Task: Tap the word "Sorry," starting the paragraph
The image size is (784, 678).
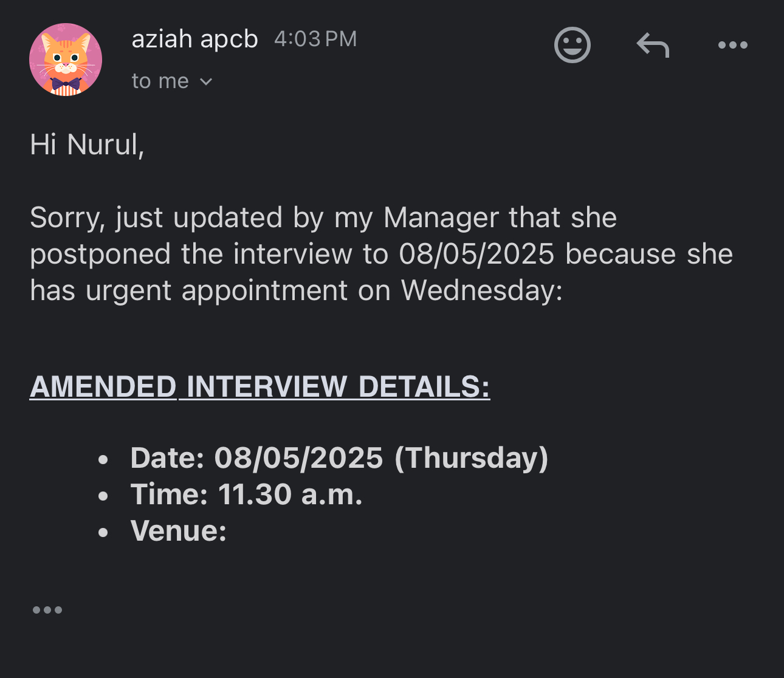Action: pos(67,217)
